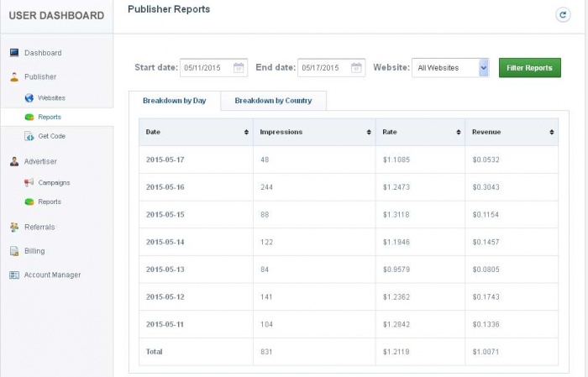Click the Referrals people icon
This screenshot has height=377, width=588.
coord(14,227)
